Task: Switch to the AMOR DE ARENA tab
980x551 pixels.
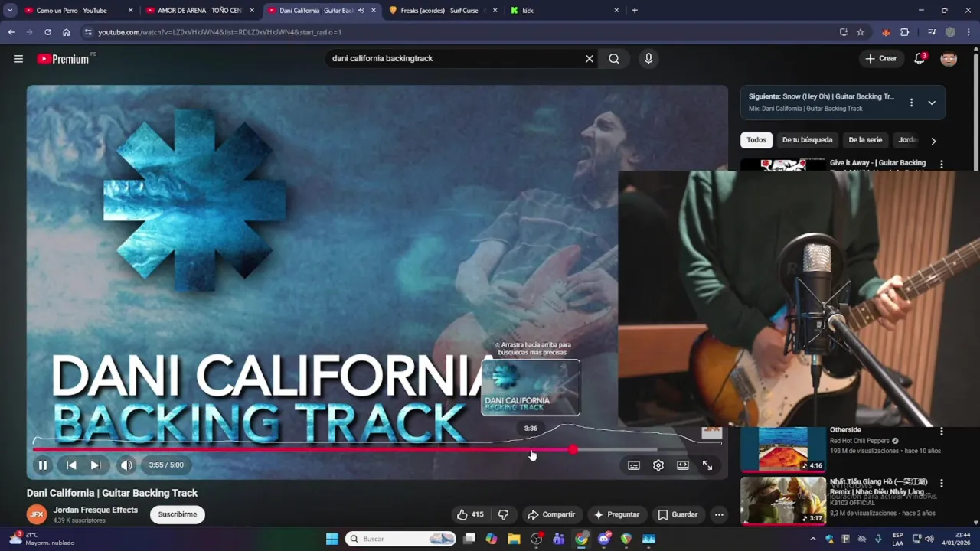Action: point(200,11)
